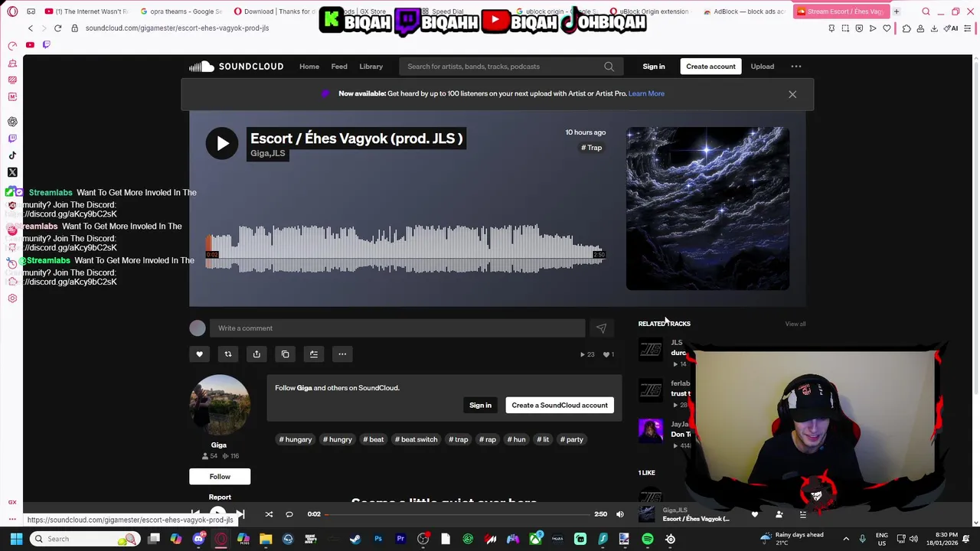This screenshot has width=980, height=551.
Task: Open the Opera GX main menu logo
Action: point(12,11)
